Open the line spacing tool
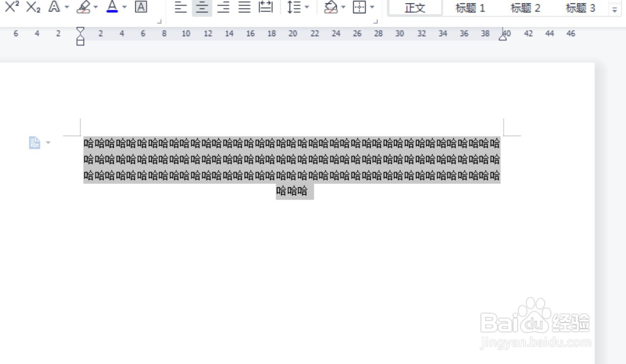 pos(294,7)
